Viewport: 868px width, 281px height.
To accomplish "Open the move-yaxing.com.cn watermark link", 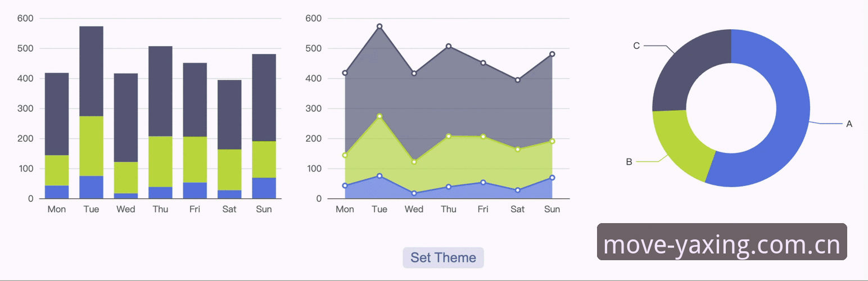I will pos(722,242).
